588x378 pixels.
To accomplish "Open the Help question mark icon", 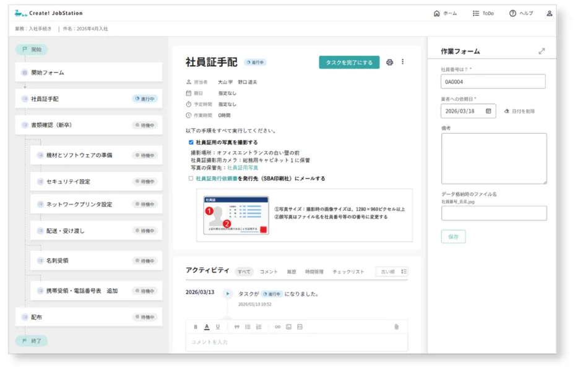I will coord(512,13).
